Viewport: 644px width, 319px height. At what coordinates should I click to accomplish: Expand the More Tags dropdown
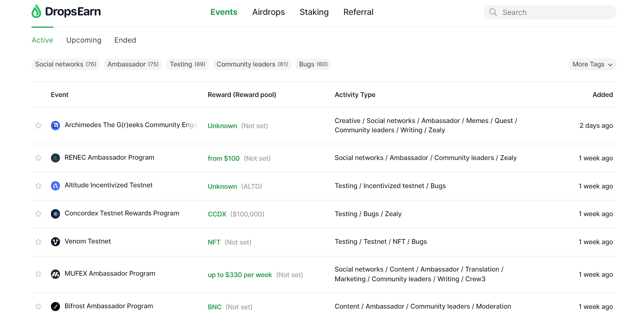pos(592,64)
